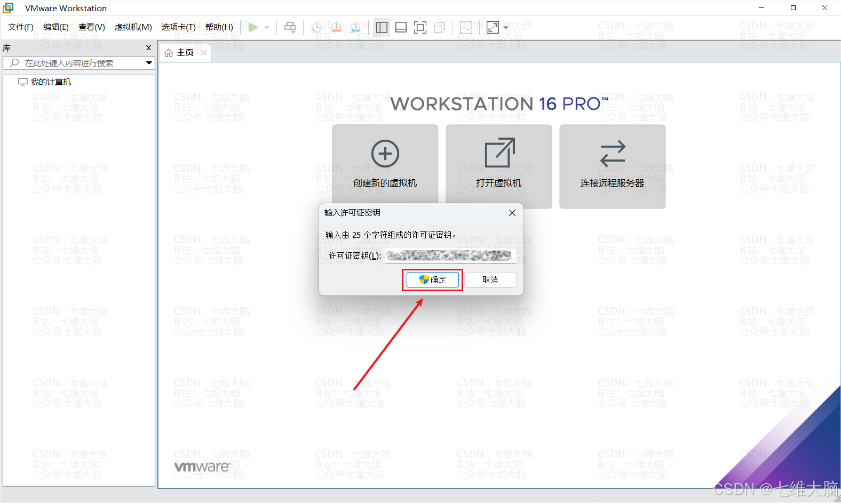Open the 编辑(E) menu

point(56,27)
